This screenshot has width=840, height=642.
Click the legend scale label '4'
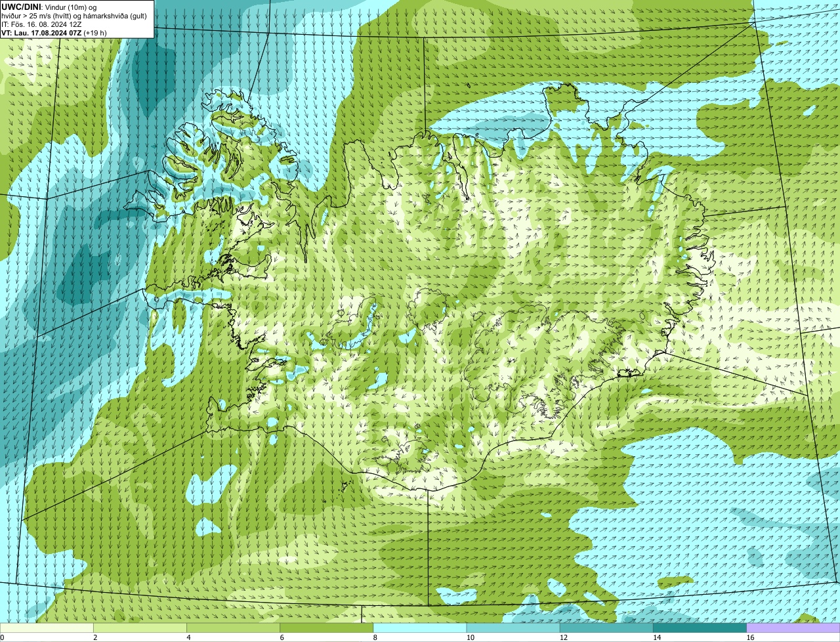(x=188, y=637)
